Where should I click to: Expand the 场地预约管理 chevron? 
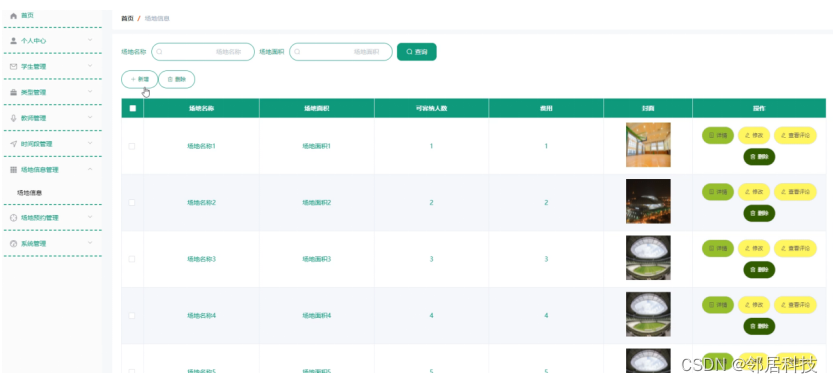click(x=90, y=217)
